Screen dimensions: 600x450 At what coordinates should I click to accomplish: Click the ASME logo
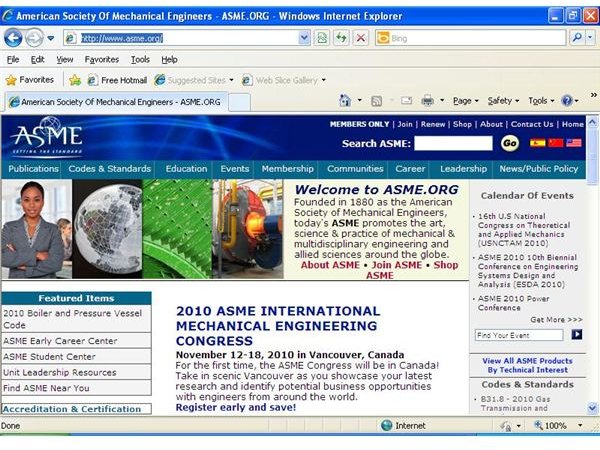47,136
